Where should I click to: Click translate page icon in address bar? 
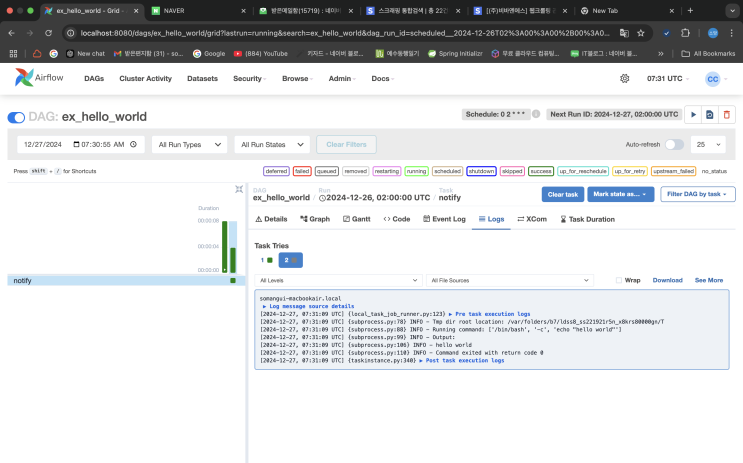[624, 33]
